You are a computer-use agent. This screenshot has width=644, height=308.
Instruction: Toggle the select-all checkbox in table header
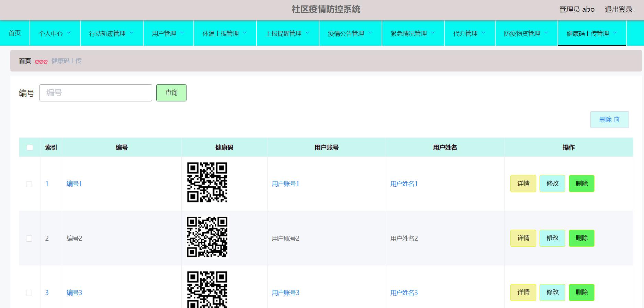(x=30, y=147)
